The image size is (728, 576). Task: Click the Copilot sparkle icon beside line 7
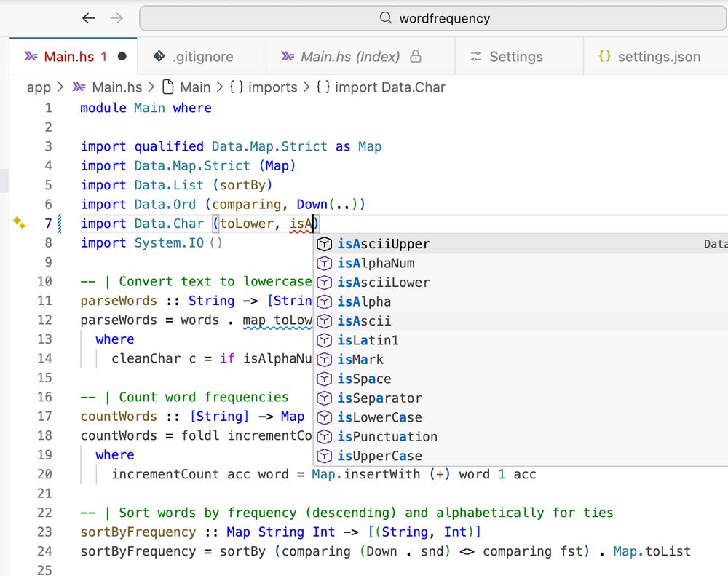click(20, 224)
